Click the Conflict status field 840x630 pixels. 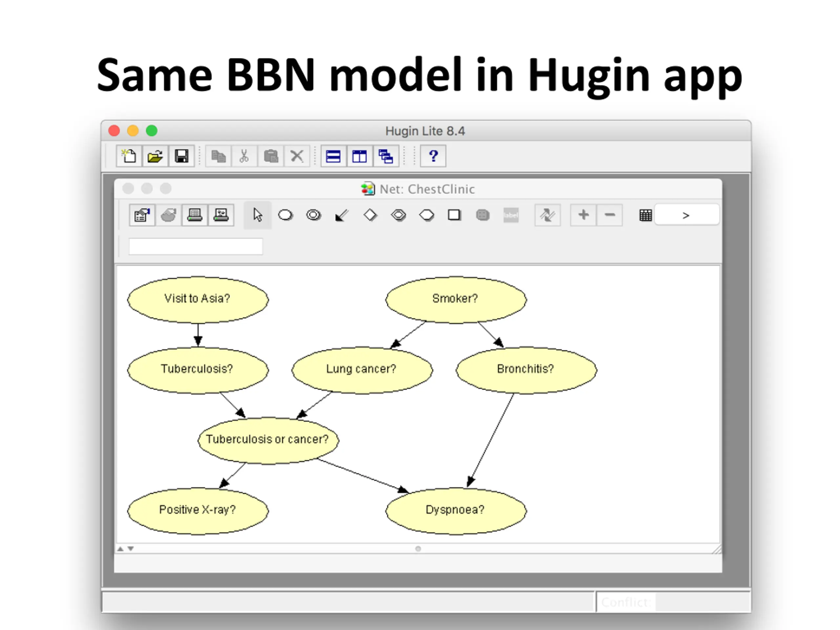coord(673,602)
